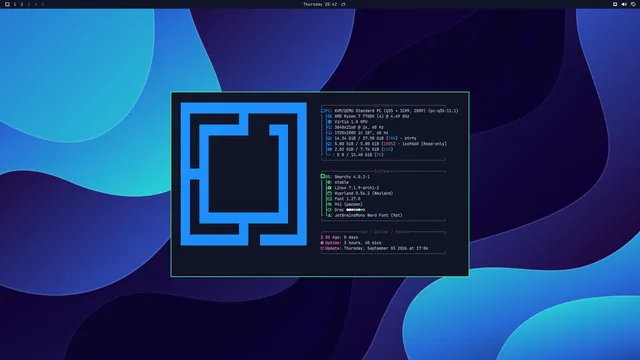The height and width of the screenshot is (360, 640).
Task: Open the Omarchy menu icon in top bar
Action: tap(7, 4)
